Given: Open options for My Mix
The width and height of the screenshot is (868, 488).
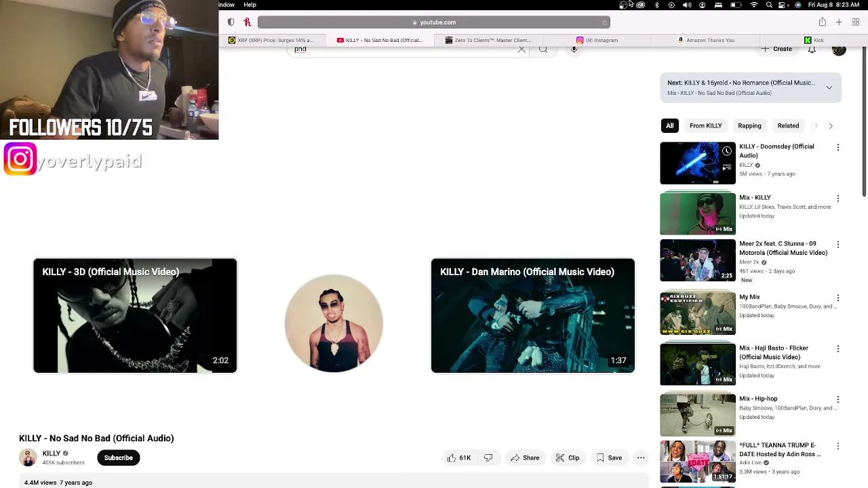Looking at the screenshot, I should click(x=837, y=298).
